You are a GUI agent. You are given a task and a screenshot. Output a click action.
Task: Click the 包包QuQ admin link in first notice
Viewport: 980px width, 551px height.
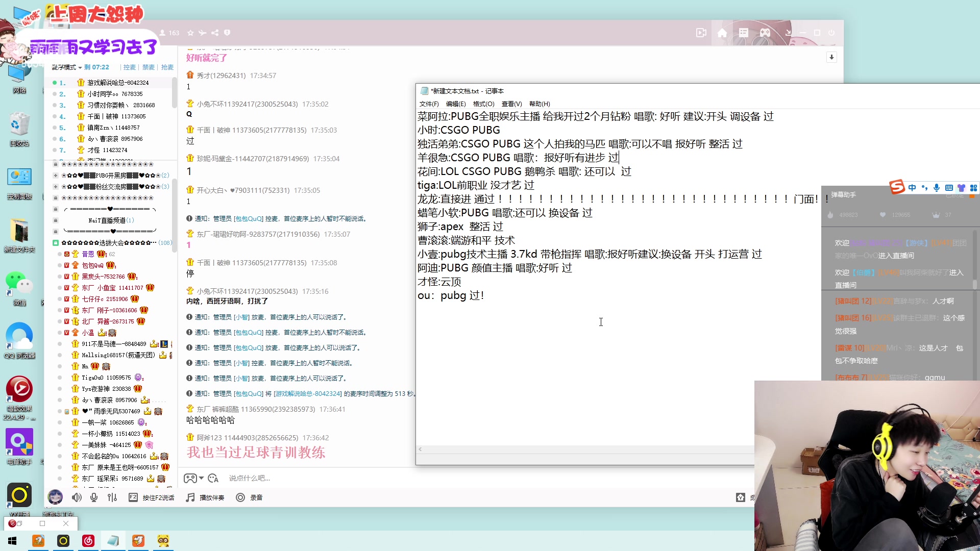(x=248, y=219)
